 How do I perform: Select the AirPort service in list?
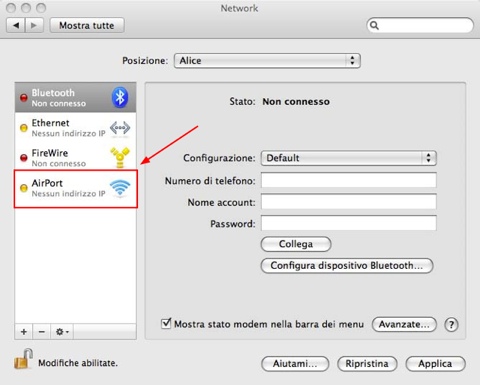click(75, 189)
